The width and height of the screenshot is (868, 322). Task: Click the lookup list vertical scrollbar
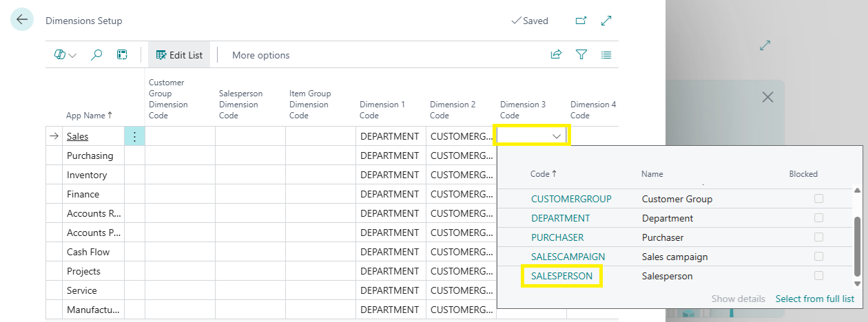857,246
